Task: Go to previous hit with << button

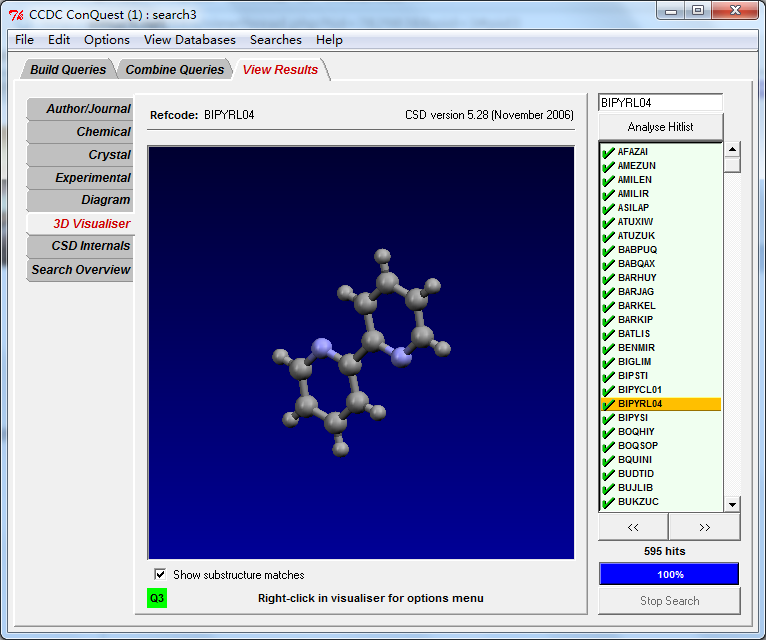Action: tap(633, 527)
